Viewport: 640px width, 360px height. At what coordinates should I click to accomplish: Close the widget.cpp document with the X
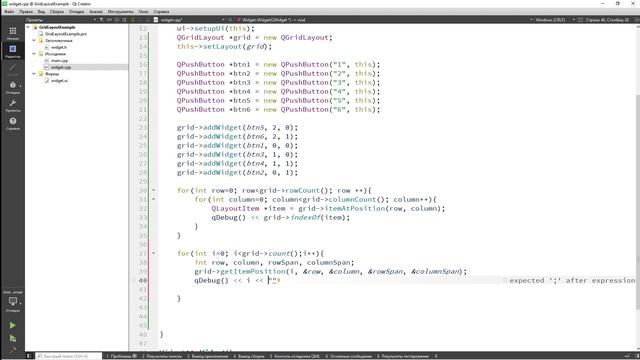point(230,20)
